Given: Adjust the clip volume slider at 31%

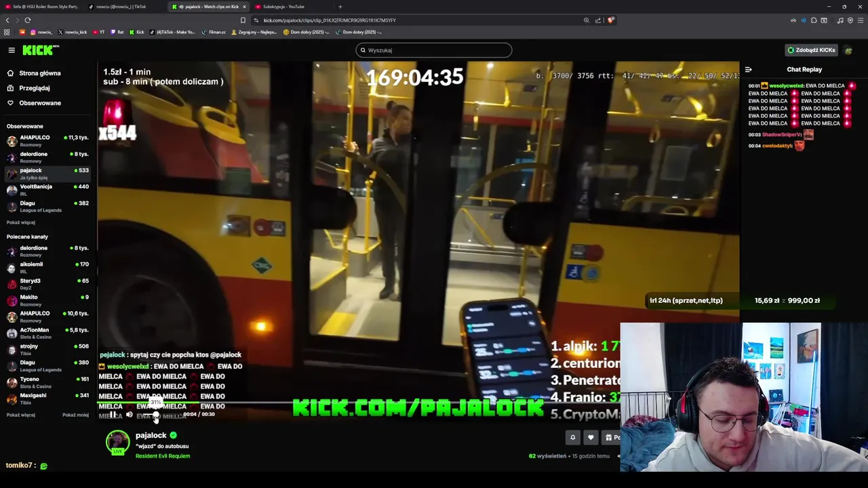Looking at the screenshot, I should tap(155, 415).
